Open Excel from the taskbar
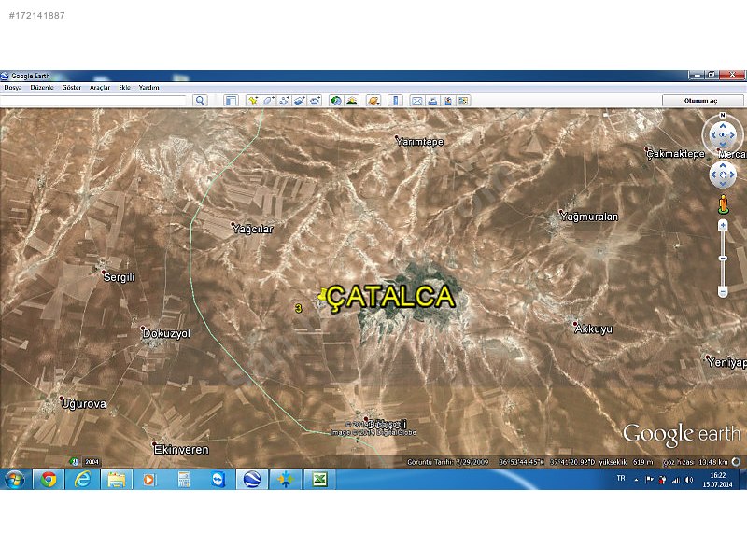 (319, 480)
